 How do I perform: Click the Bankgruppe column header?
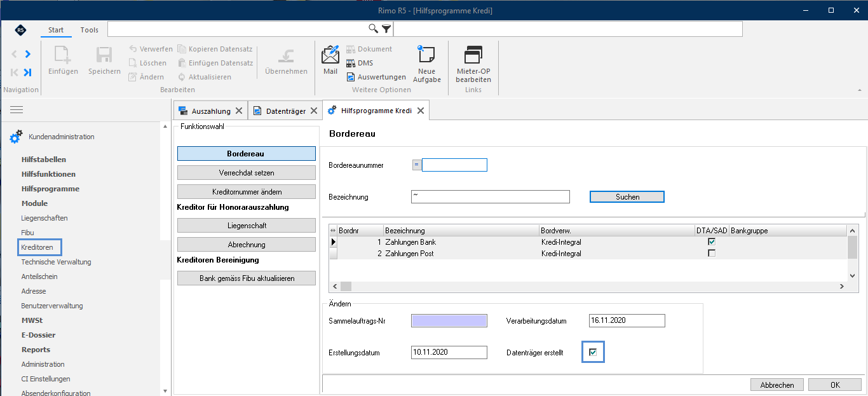pos(788,231)
